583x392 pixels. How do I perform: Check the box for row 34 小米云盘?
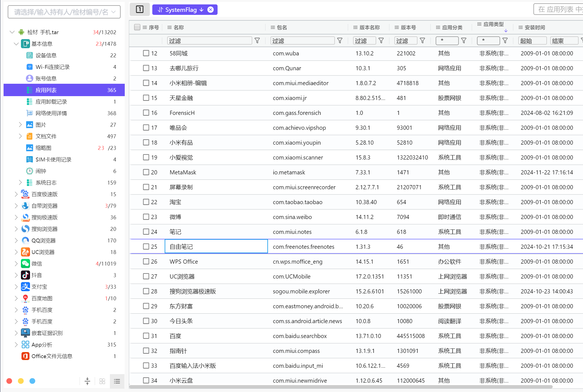[146, 380]
